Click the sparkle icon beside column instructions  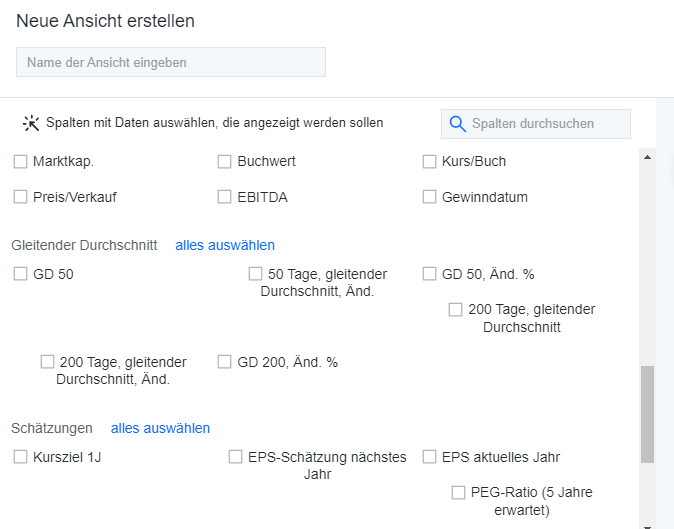pos(31,123)
